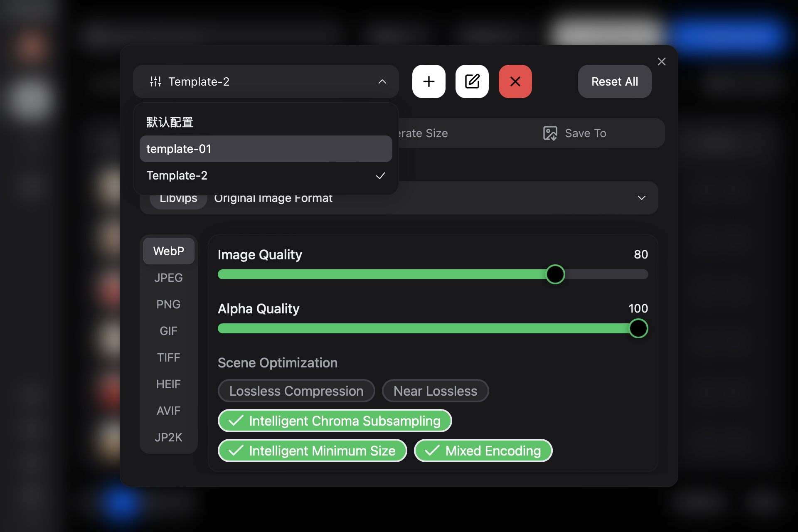Expand the Original Image Format dropdown
The width and height of the screenshot is (798, 532).
pyautogui.click(x=641, y=198)
